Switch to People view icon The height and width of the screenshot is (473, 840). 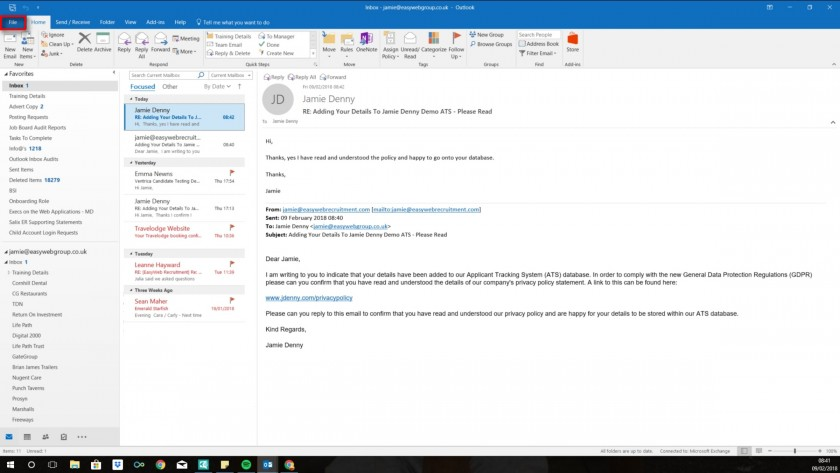click(46, 437)
